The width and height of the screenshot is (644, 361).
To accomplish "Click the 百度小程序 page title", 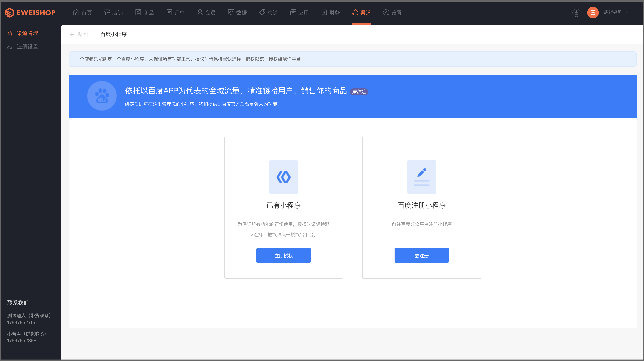I will pos(113,34).
